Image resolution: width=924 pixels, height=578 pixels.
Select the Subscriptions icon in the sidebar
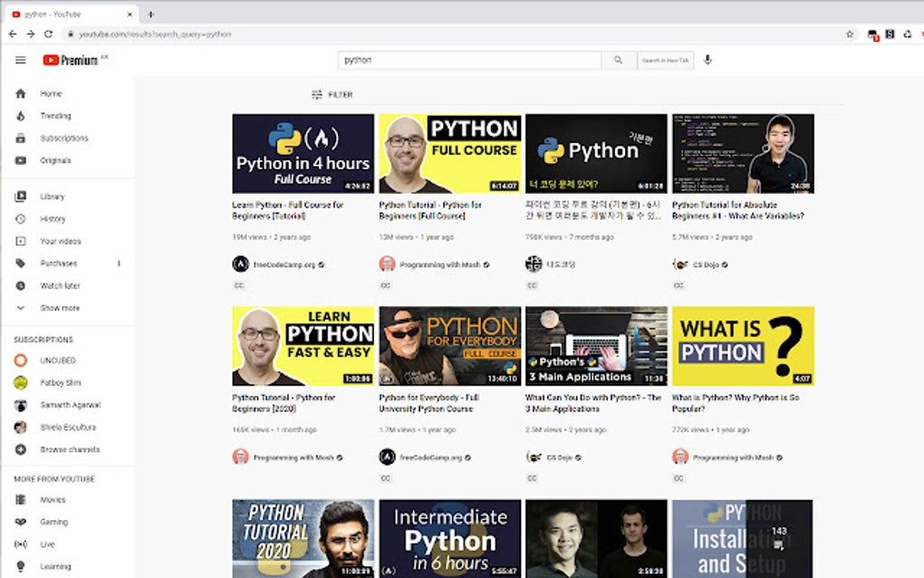(19, 138)
